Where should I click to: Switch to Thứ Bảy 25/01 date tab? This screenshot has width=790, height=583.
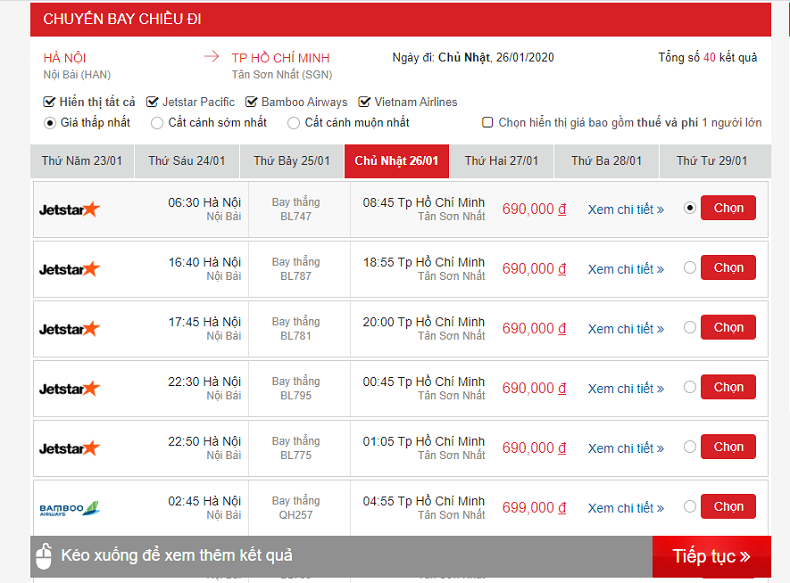tap(292, 161)
